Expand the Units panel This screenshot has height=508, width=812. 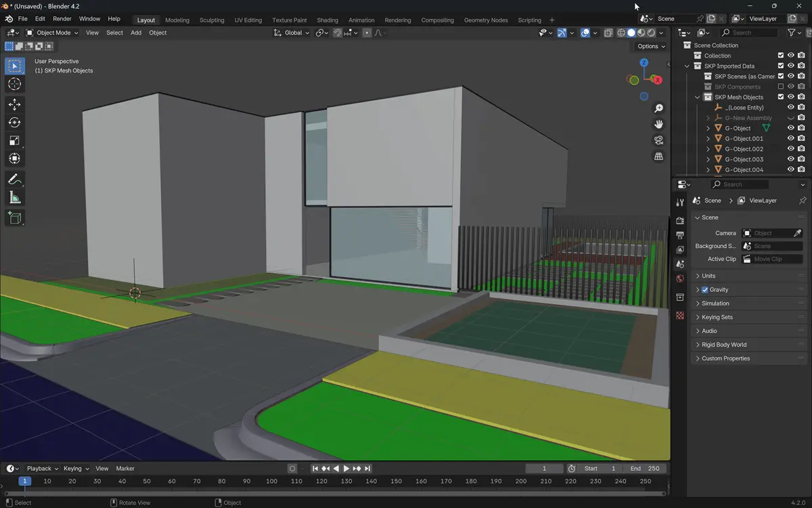point(708,276)
